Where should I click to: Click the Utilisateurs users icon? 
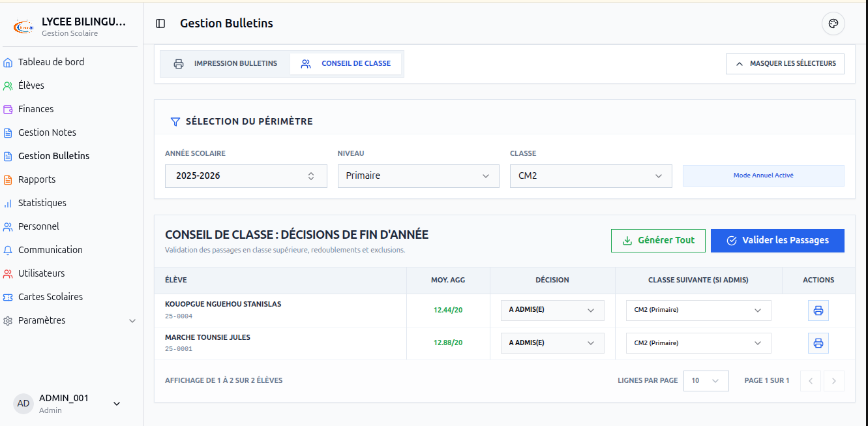click(8, 274)
